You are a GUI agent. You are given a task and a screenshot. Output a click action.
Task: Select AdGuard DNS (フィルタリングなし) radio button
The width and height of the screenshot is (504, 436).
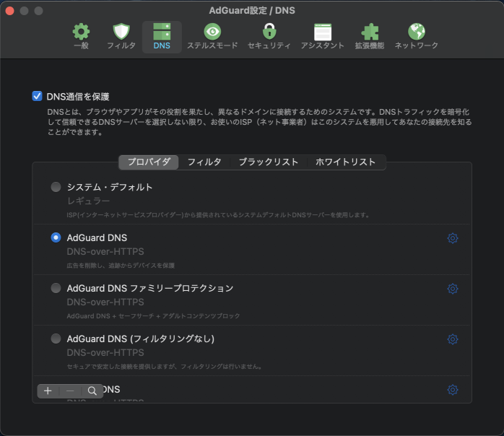pyautogui.click(x=56, y=339)
